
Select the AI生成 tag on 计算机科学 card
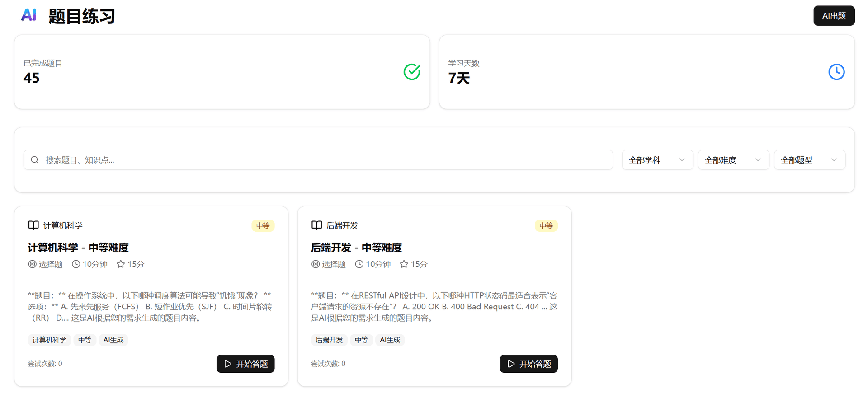click(x=113, y=340)
